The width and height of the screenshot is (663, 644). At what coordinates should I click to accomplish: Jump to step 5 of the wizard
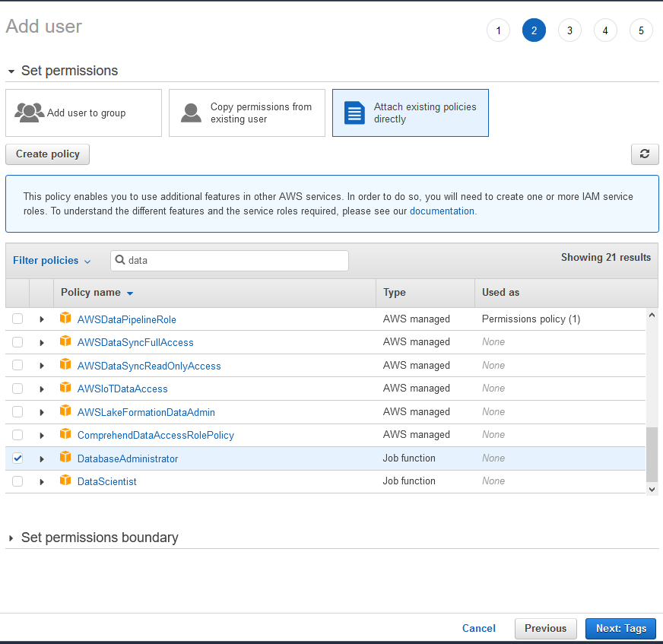[641, 30]
